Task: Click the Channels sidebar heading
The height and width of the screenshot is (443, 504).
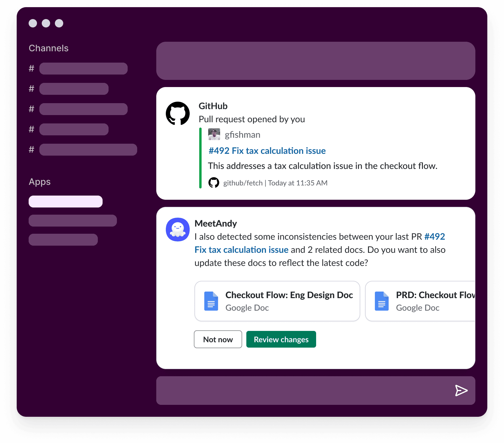Action: (x=49, y=48)
